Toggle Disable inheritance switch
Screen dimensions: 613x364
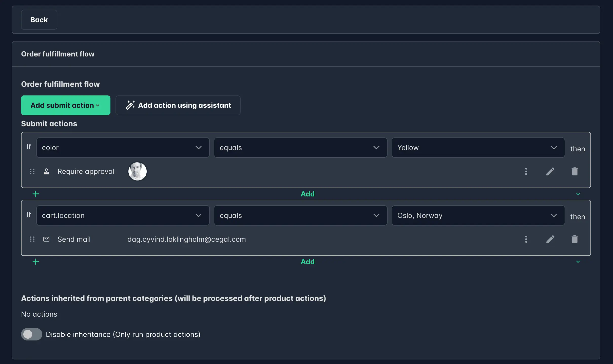click(32, 334)
